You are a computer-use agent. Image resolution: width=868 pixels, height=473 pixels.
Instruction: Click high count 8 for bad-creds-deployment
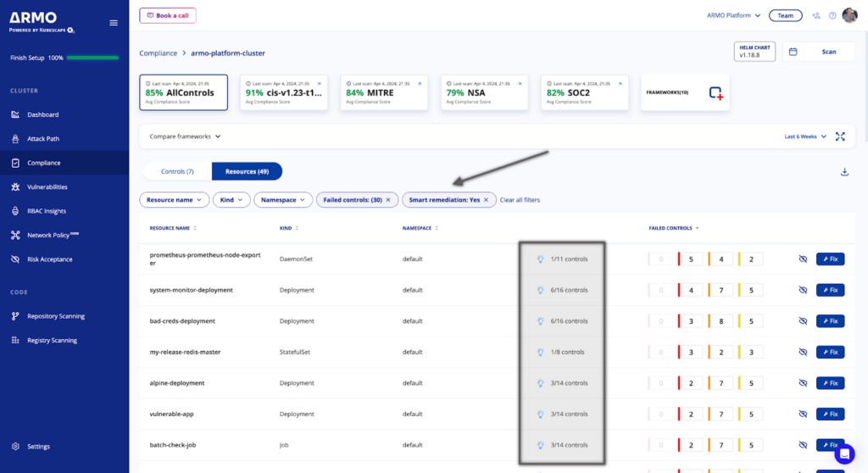pos(721,320)
